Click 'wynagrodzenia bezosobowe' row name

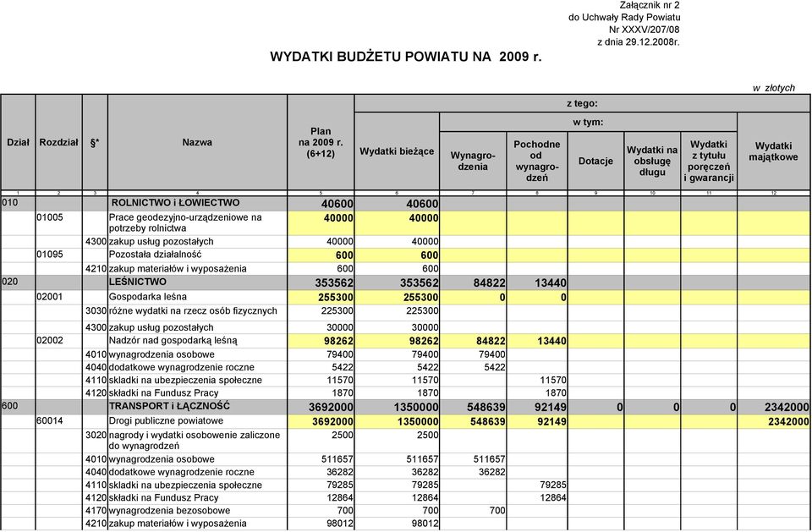pos(169,510)
